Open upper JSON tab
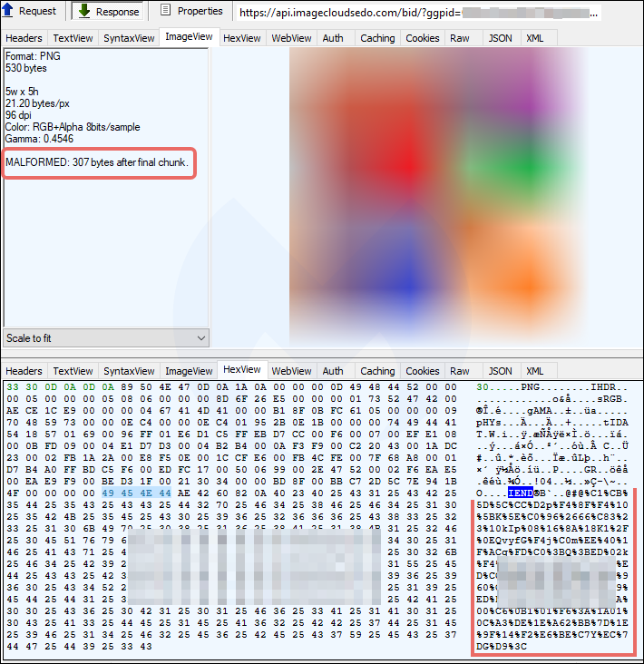The width and height of the screenshot is (644, 664). click(x=500, y=38)
